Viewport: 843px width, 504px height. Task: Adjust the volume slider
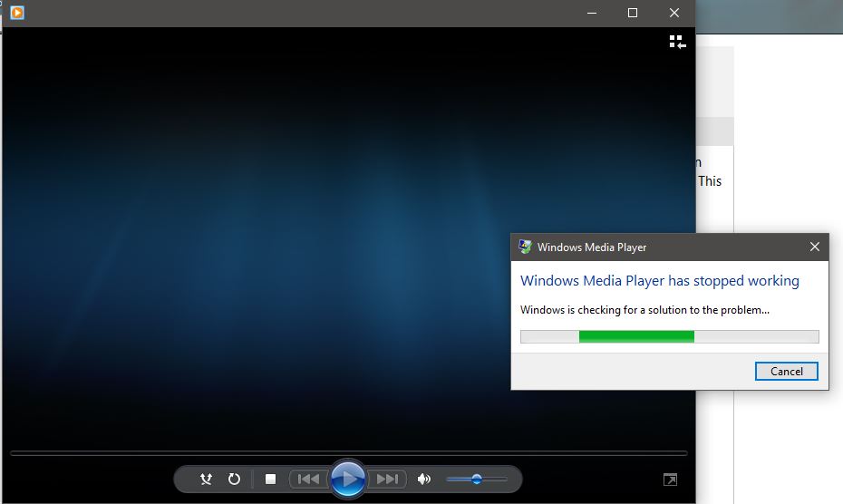(476, 479)
